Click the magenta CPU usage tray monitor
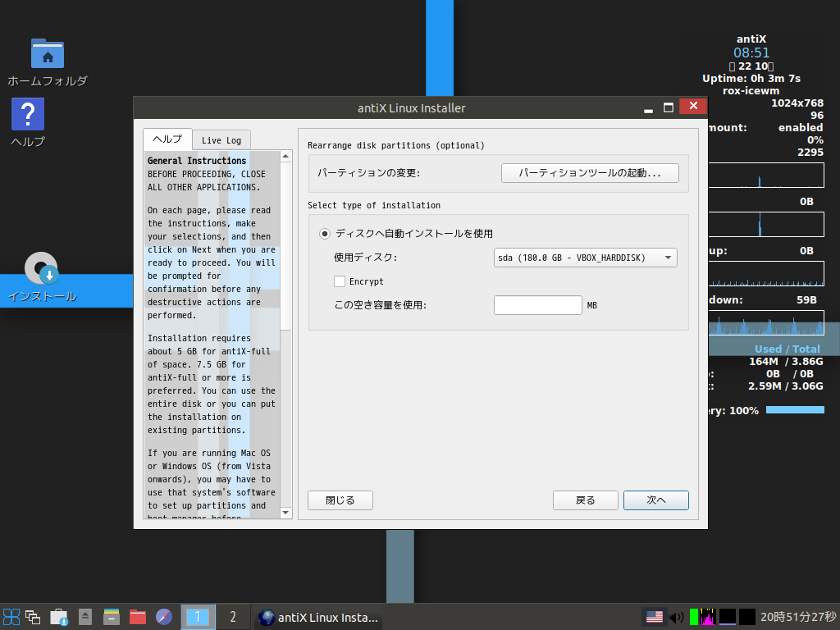The image size is (840, 630). 708,617
